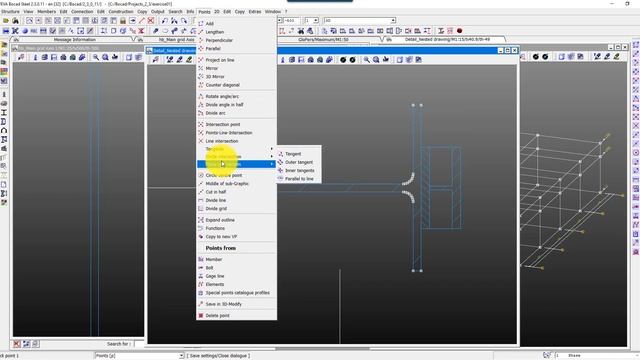Select Add in the Points menu
Screen dimensions: 640x360
point(210,24)
